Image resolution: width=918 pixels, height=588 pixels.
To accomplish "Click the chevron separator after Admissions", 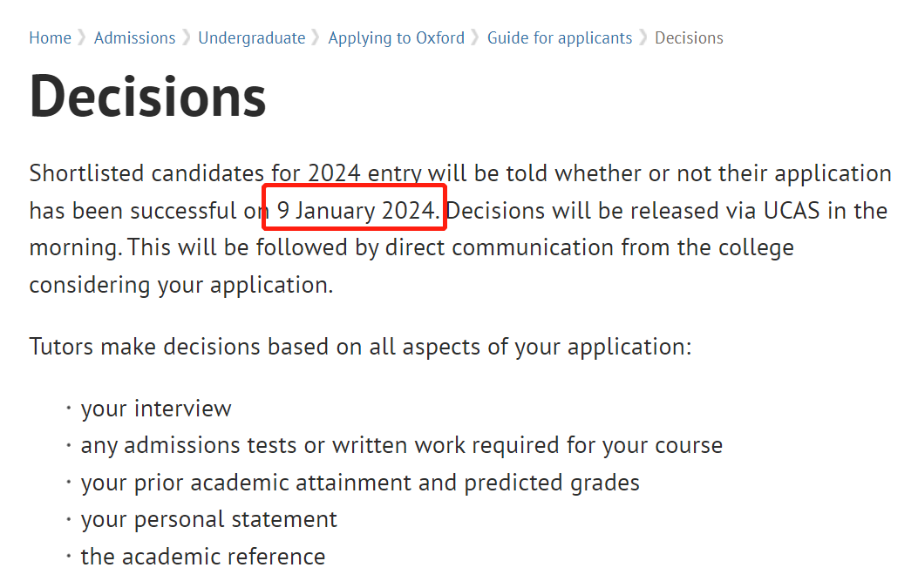I will 187,38.
